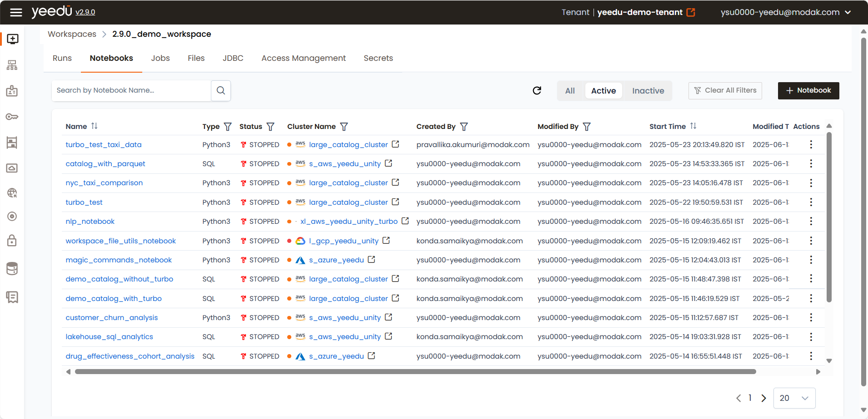The height and width of the screenshot is (419, 868).
Task: Open the globe settings sidebar icon
Action: (x=12, y=193)
